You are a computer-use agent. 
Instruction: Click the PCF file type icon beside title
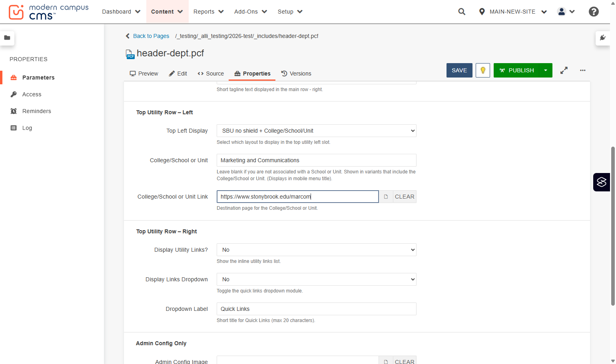[130, 54]
